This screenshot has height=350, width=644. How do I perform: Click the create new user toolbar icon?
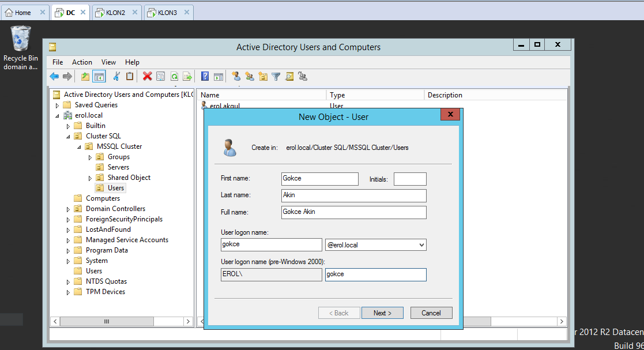coord(236,76)
